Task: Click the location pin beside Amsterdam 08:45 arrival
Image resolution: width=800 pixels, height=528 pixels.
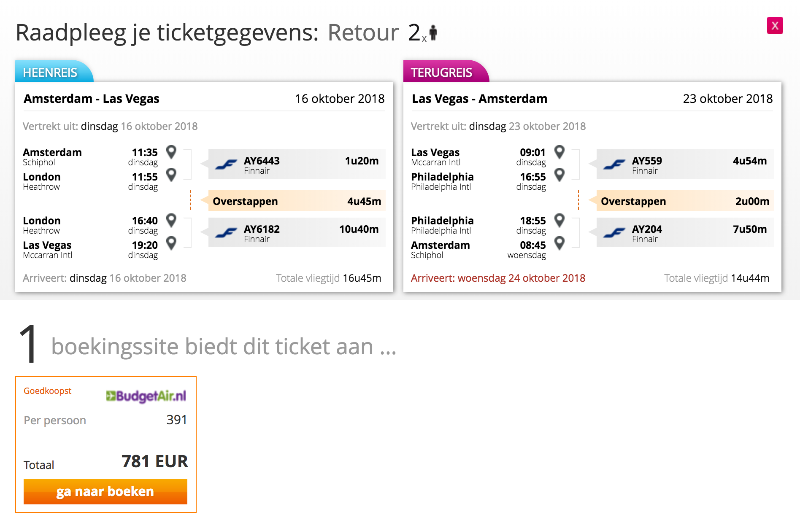Action: click(560, 243)
